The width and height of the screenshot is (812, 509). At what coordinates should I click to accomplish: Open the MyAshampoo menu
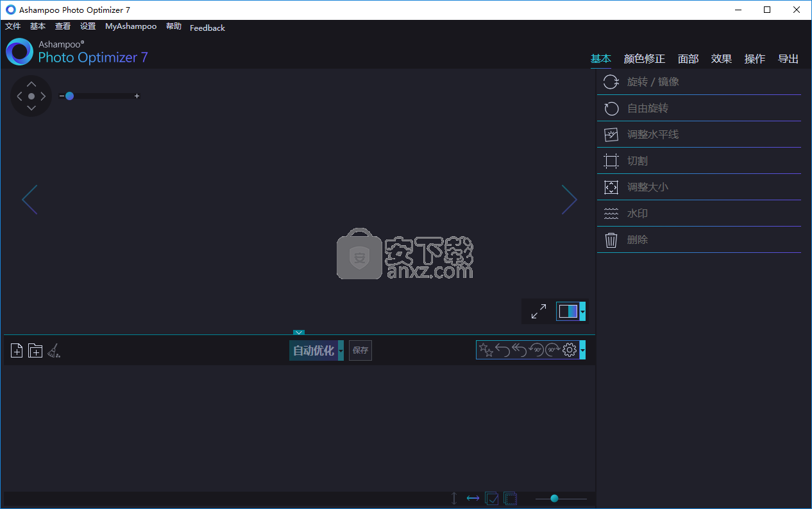coord(131,26)
